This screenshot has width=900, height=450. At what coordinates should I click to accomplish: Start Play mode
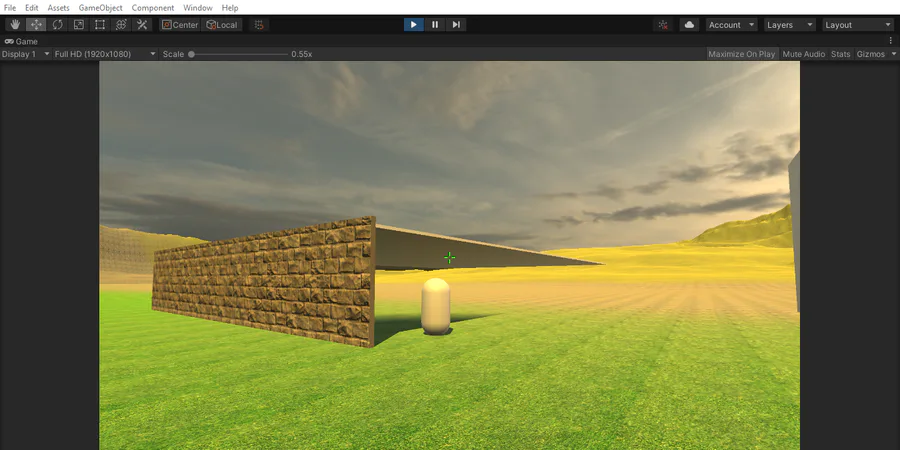point(413,25)
